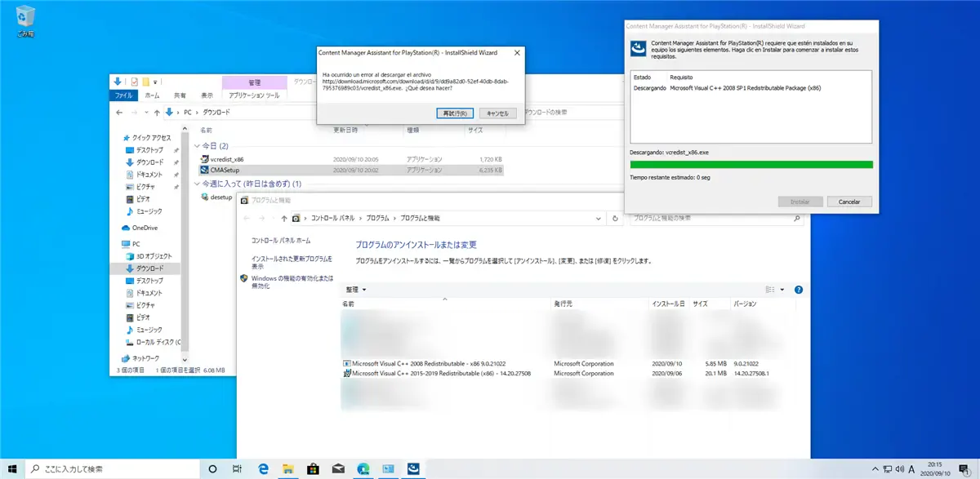
Task: Click the cancel button in error dialog
Action: pos(497,113)
